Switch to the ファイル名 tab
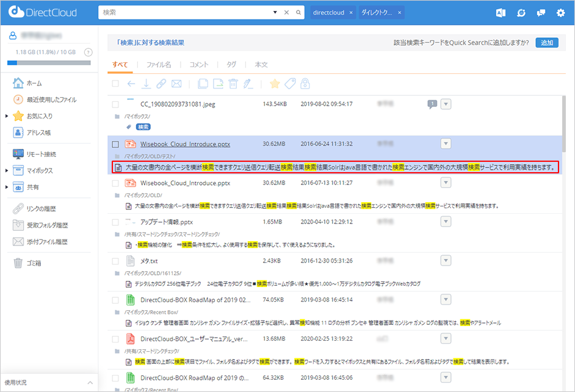The height and width of the screenshot is (392, 575). [159, 64]
